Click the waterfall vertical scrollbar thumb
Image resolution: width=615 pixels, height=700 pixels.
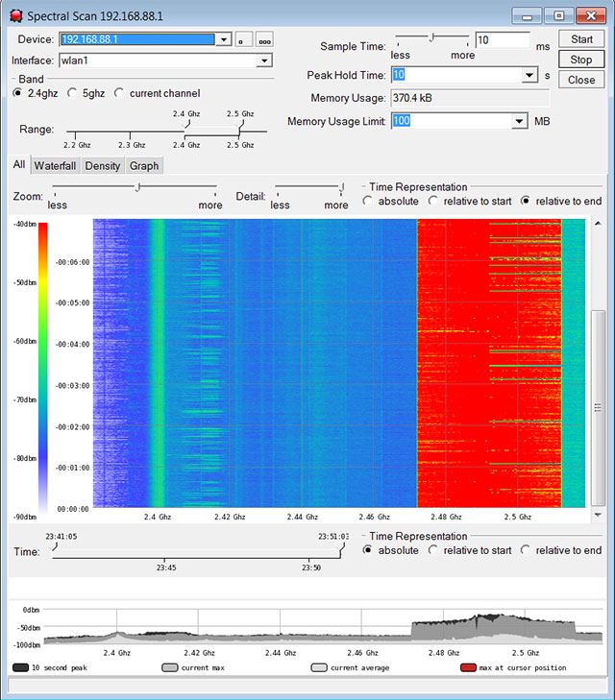click(x=598, y=407)
